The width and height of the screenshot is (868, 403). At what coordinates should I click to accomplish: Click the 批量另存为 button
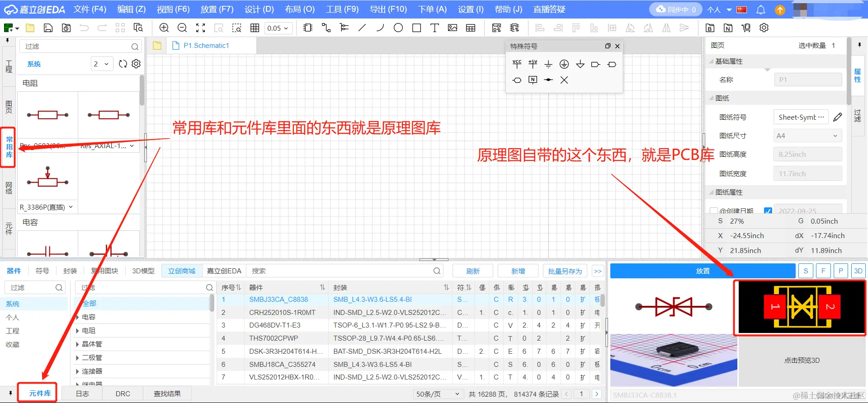tap(565, 271)
